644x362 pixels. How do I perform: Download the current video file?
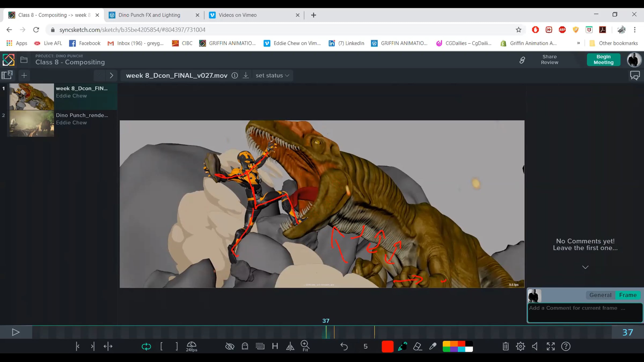pyautogui.click(x=246, y=75)
